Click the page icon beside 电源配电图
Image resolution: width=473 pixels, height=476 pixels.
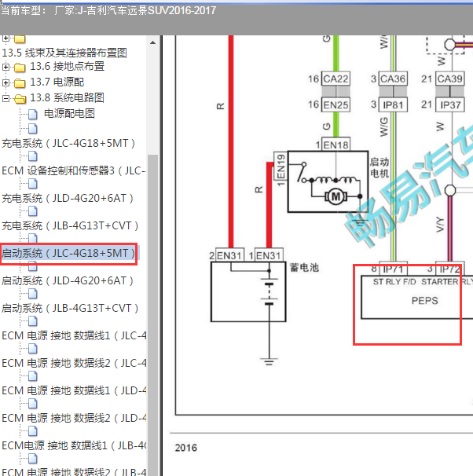(x=33, y=115)
